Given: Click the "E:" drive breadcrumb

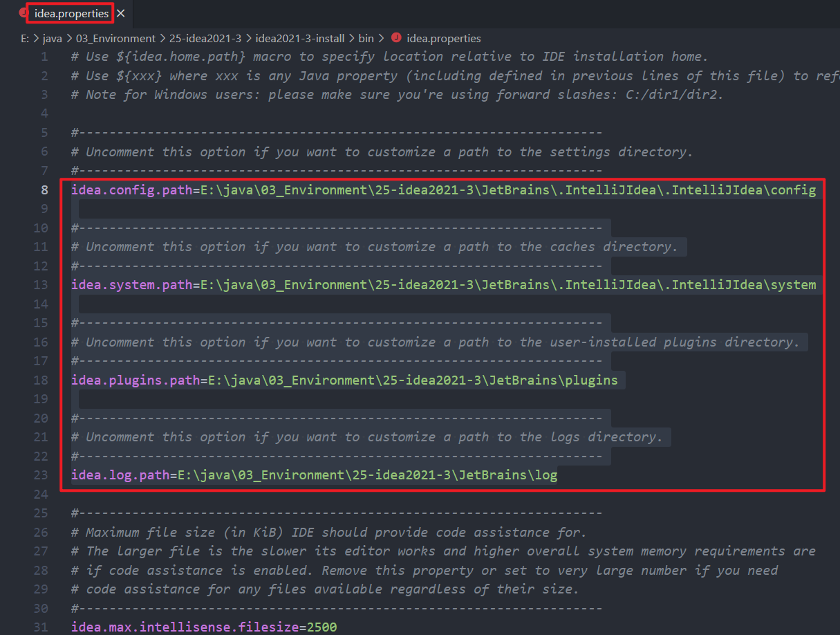Looking at the screenshot, I should point(24,38).
